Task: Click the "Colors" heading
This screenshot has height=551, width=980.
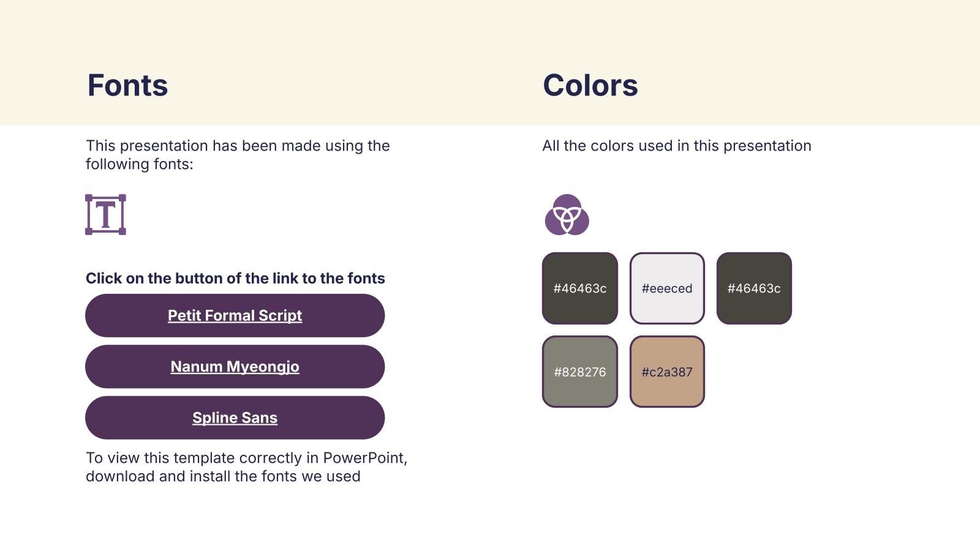Action: click(x=590, y=85)
